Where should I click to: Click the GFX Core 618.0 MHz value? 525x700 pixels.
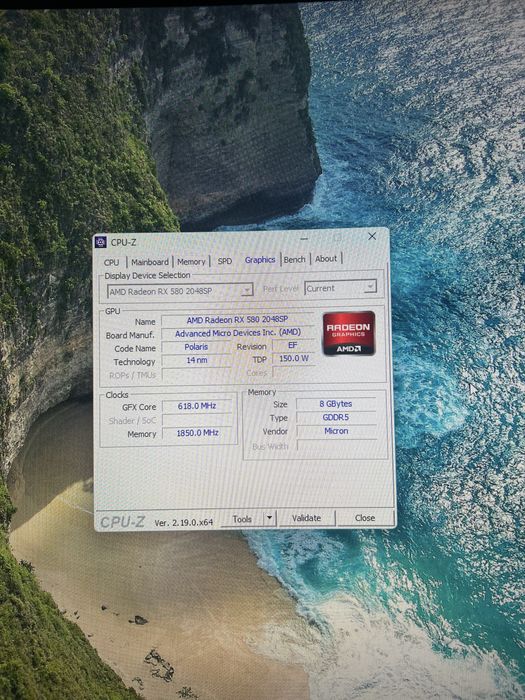pos(197,406)
